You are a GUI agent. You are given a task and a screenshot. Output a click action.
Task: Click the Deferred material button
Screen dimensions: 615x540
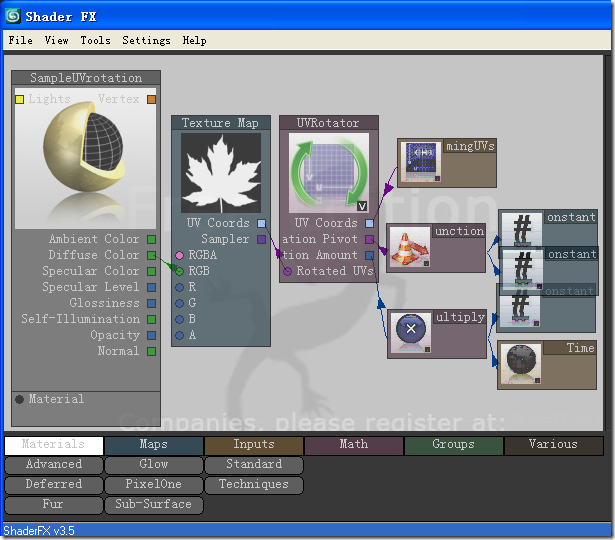pos(54,485)
